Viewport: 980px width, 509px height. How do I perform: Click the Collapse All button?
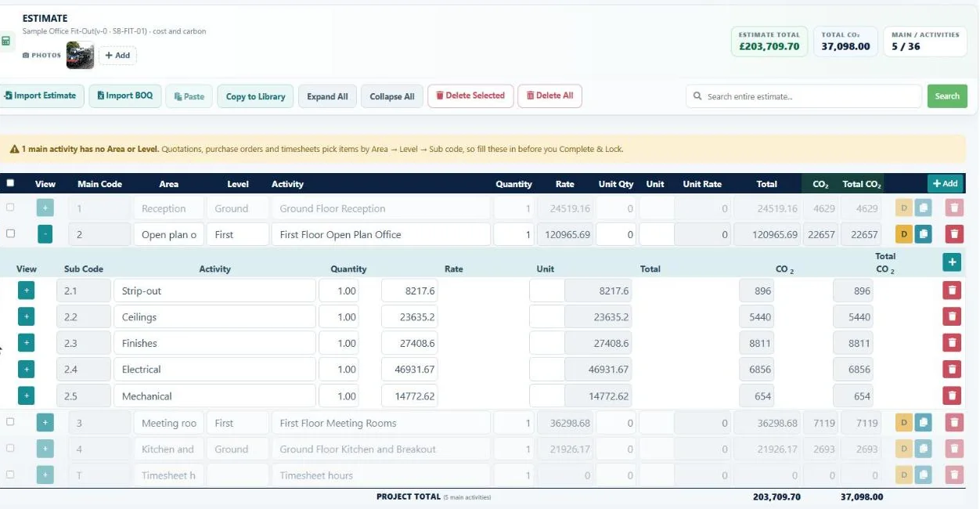click(392, 96)
